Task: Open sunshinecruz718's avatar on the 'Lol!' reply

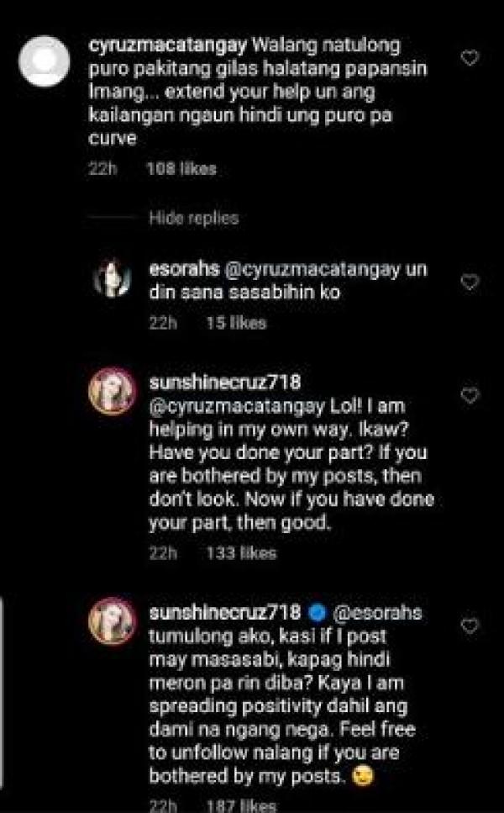Action: 112,392
